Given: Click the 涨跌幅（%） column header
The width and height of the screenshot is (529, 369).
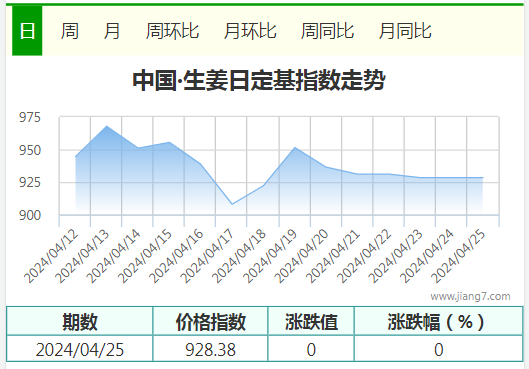Looking at the screenshot, I should pos(439,321).
